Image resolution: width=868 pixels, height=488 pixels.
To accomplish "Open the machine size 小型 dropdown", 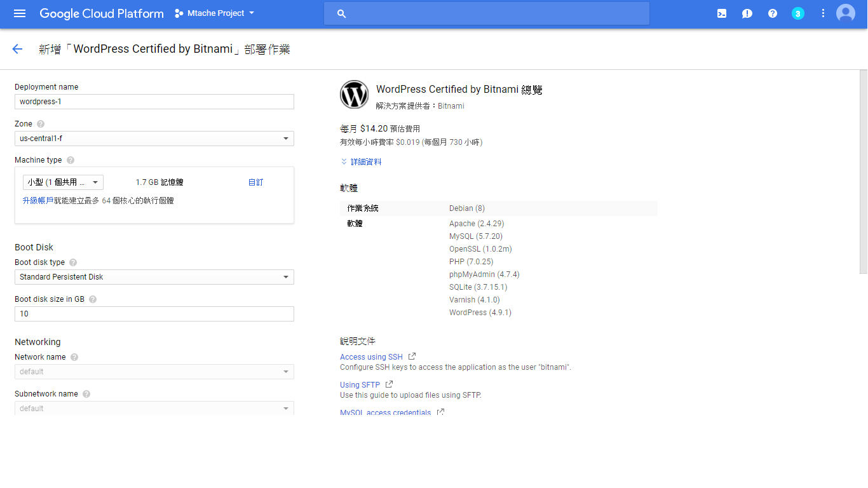I will (x=63, y=182).
